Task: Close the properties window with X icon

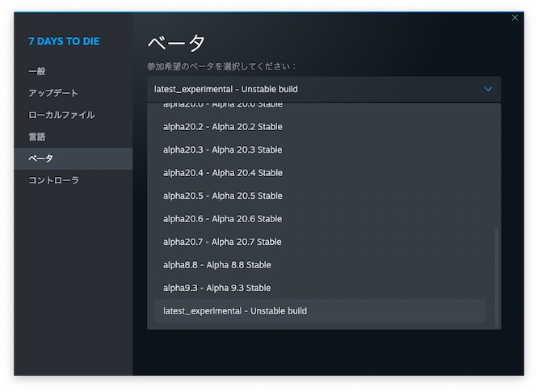Action: click(515, 18)
